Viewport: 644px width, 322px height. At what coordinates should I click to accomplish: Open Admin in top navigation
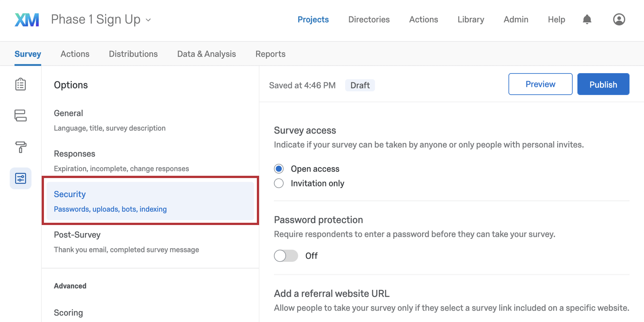pyautogui.click(x=516, y=19)
